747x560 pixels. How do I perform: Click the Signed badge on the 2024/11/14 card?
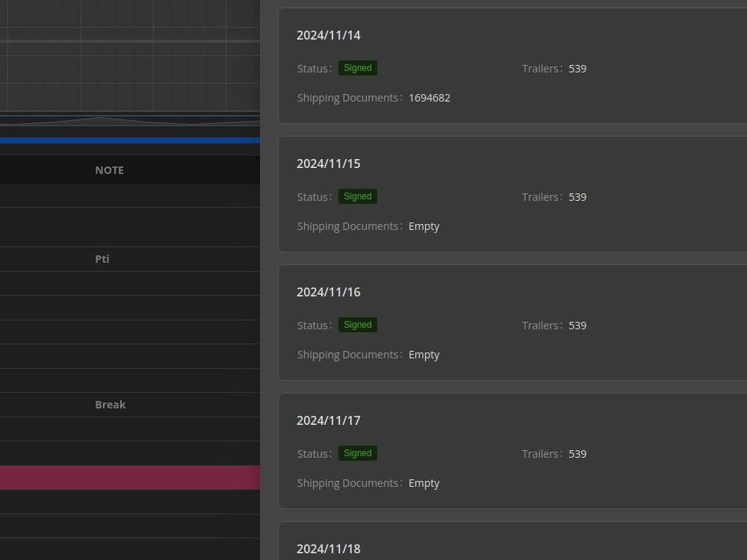pyautogui.click(x=357, y=67)
